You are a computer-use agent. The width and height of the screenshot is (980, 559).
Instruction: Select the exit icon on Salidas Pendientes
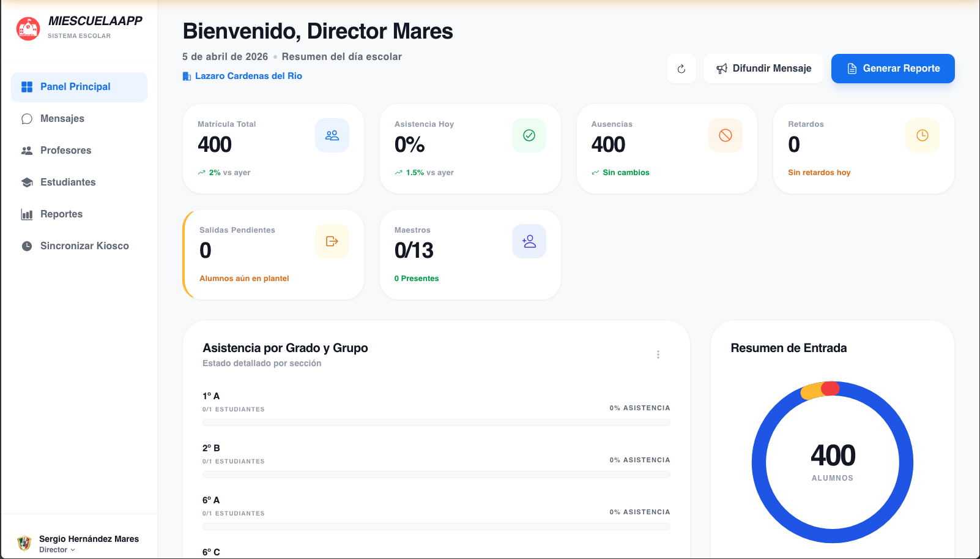[x=332, y=241]
